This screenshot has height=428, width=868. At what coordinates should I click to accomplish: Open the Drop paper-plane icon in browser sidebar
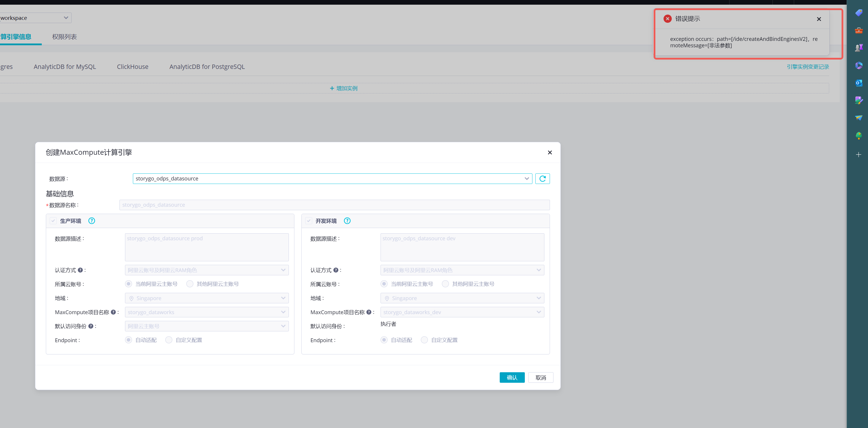point(859,118)
